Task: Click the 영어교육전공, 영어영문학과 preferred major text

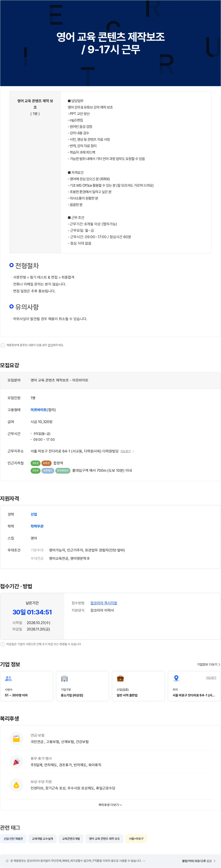Action: pyautogui.click(x=69, y=558)
